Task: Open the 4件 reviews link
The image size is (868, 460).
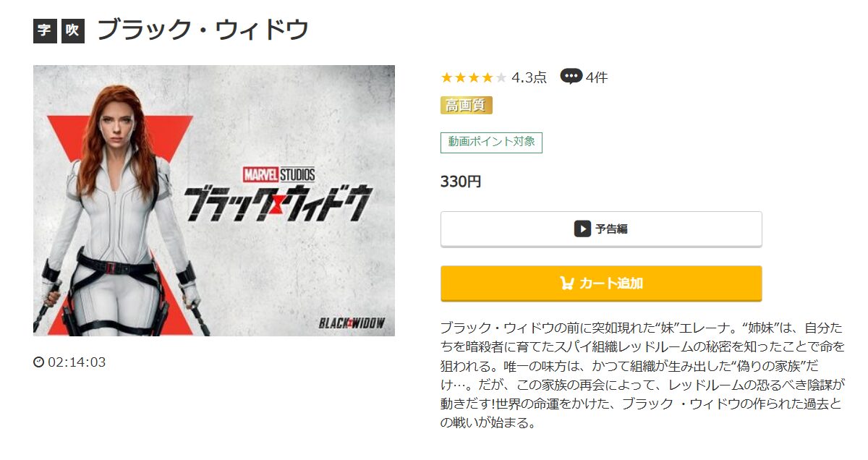Action: (x=597, y=77)
